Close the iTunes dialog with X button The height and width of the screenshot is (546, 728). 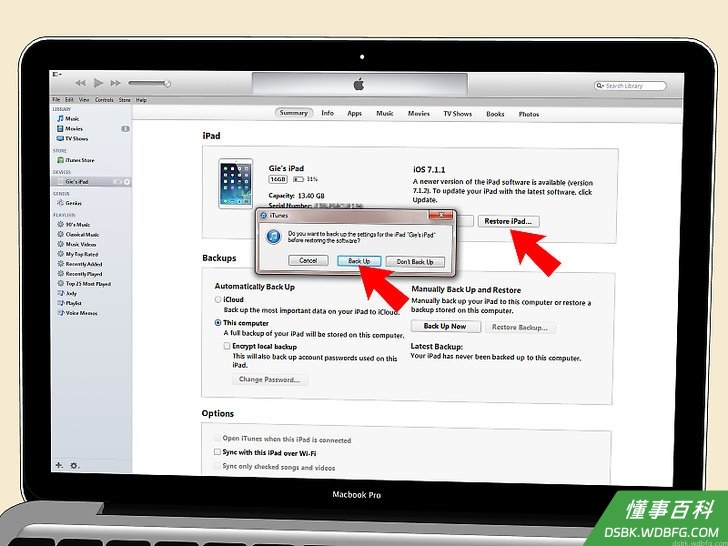(441, 215)
